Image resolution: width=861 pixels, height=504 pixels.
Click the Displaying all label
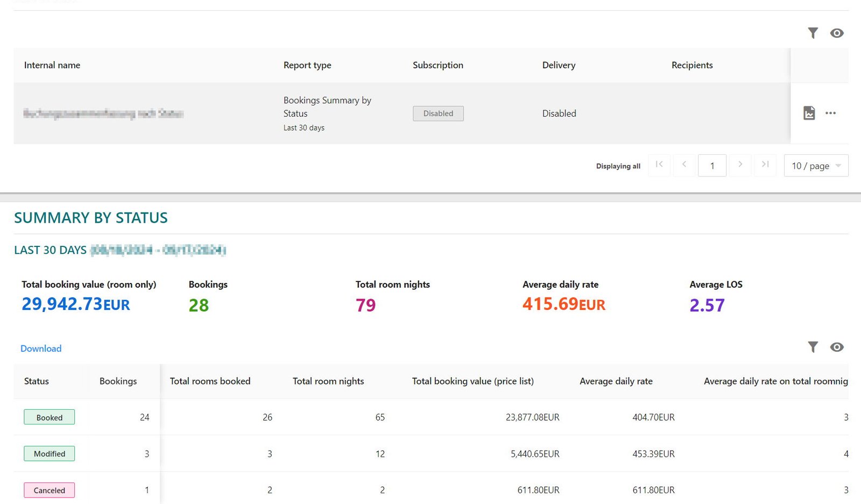[618, 166]
